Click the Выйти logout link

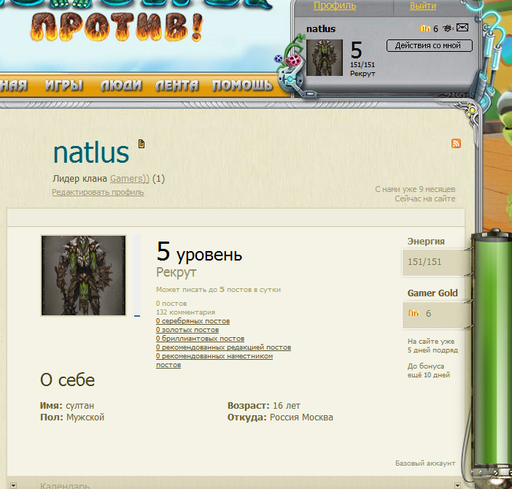pos(423,6)
